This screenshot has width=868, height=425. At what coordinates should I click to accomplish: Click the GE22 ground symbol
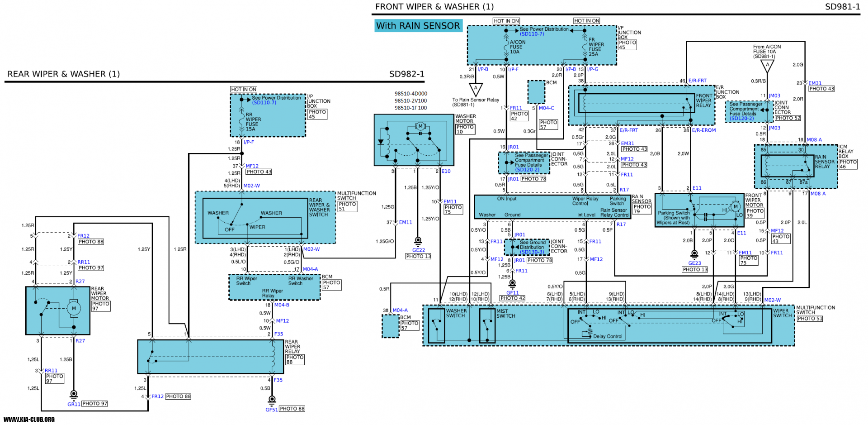coord(418,241)
